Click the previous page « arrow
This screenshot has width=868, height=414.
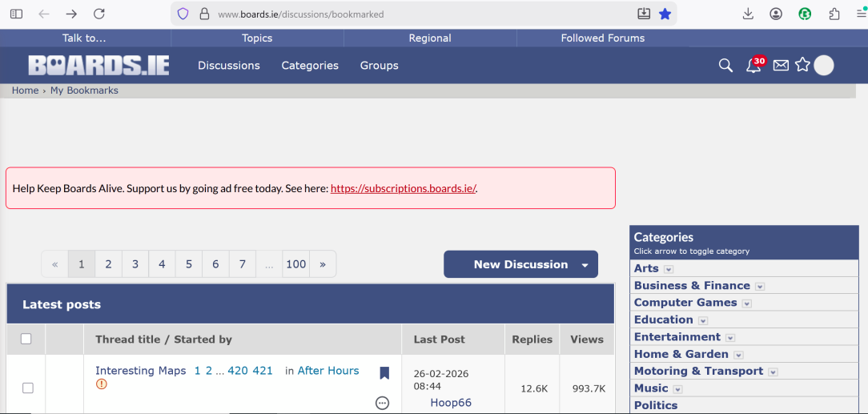(x=54, y=264)
